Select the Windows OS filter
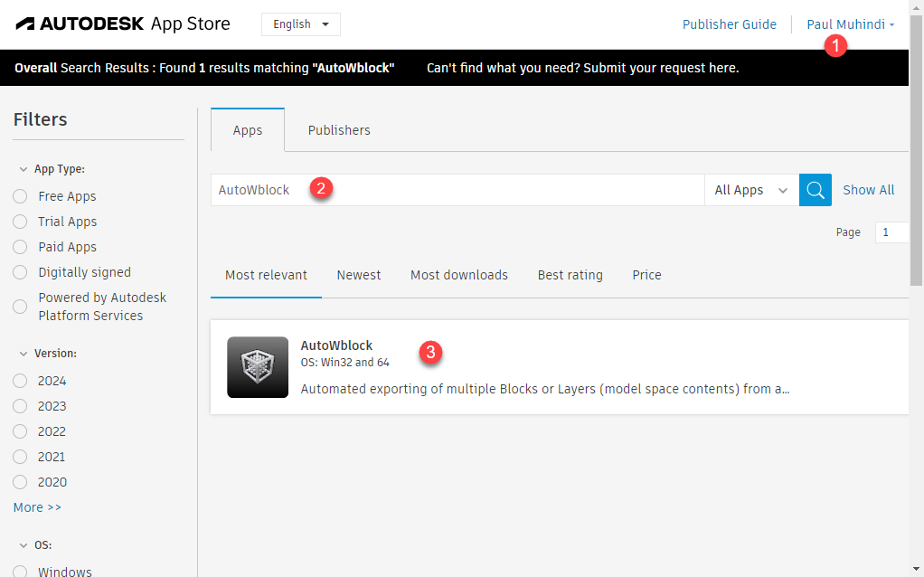The width and height of the screenshot is (924, 577). coord(20,572)
